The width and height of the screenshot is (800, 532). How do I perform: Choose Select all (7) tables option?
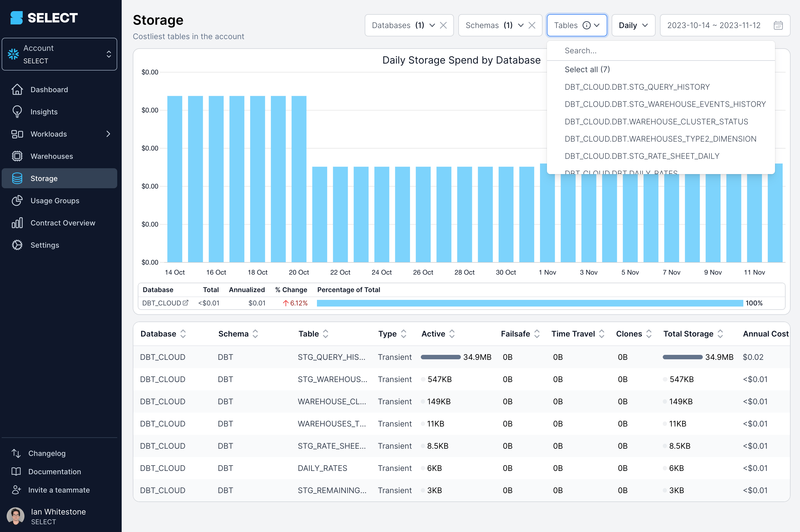[587, 69]
